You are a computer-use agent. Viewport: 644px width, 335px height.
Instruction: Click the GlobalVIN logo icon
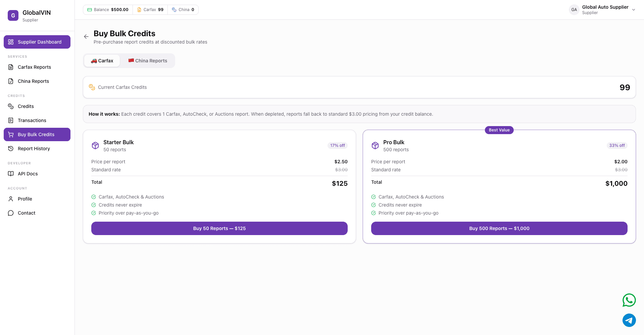[13, 15]
